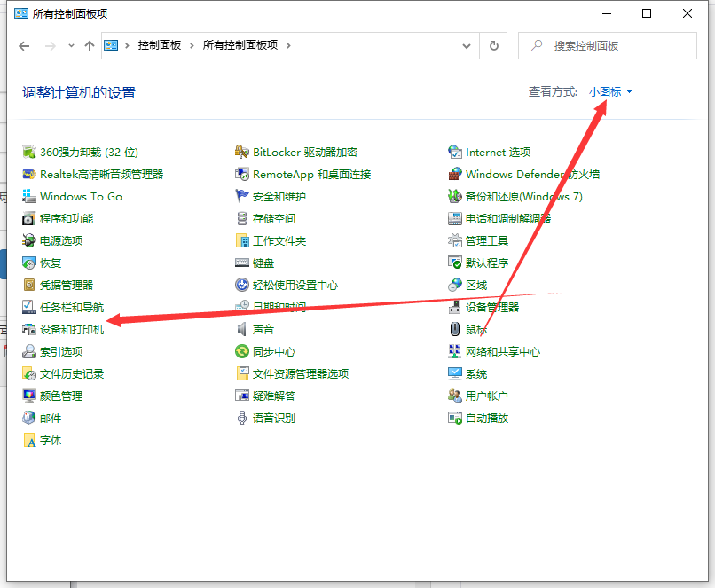715x588 pixels.
Task: Click the 键盘 keyboard icon
Action: pyautogui.click(x=242, y=263)
